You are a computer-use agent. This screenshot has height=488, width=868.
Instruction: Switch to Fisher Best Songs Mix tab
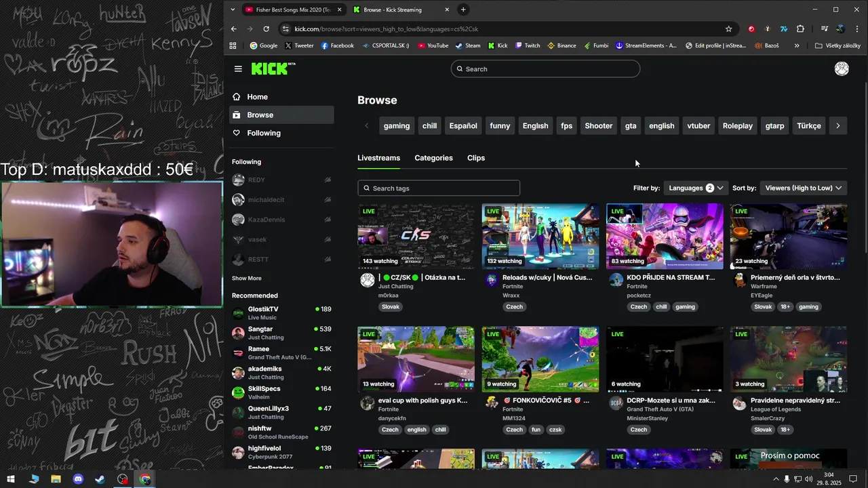click(x=293, y=9)
